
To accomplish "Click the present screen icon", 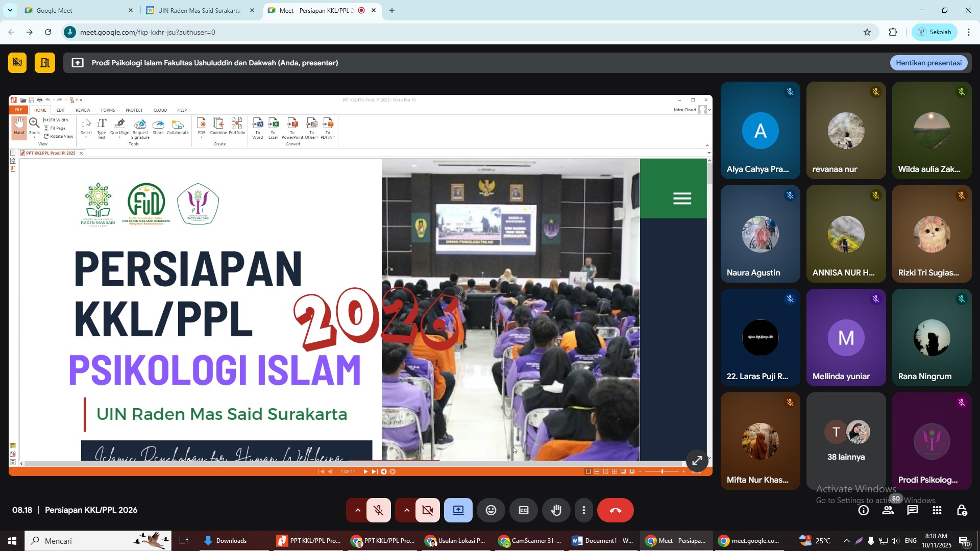I will coord(458,510).
